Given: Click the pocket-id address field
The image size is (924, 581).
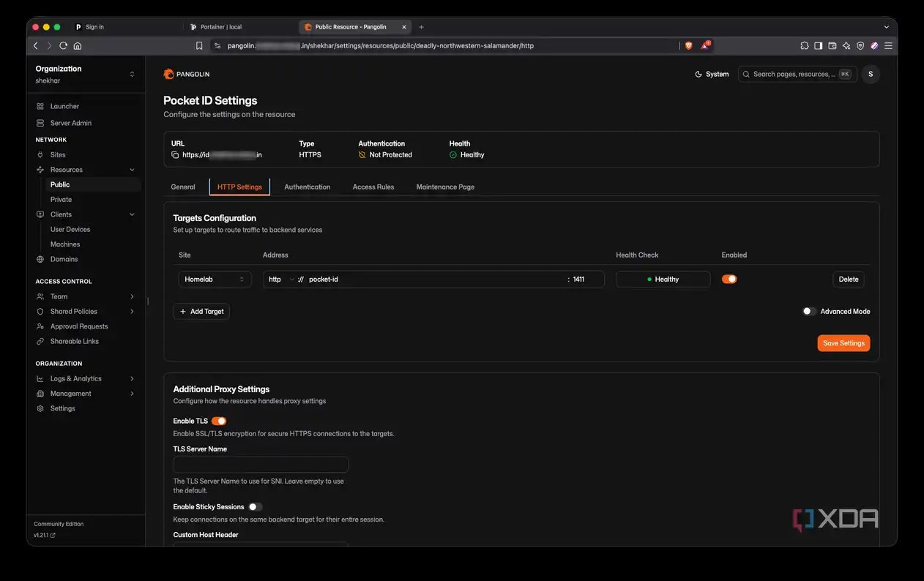Looking at the screenshot, I should coord(436,279).
